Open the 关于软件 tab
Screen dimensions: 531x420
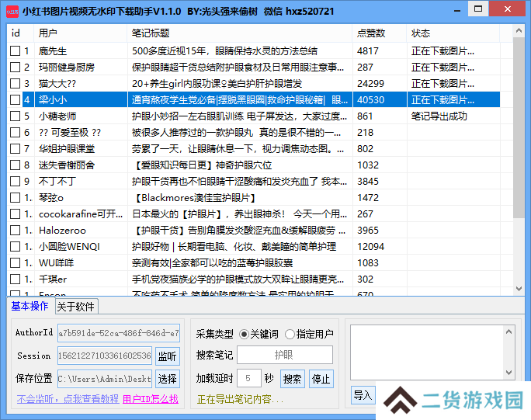pyautogui.click(x=76, y=307)
